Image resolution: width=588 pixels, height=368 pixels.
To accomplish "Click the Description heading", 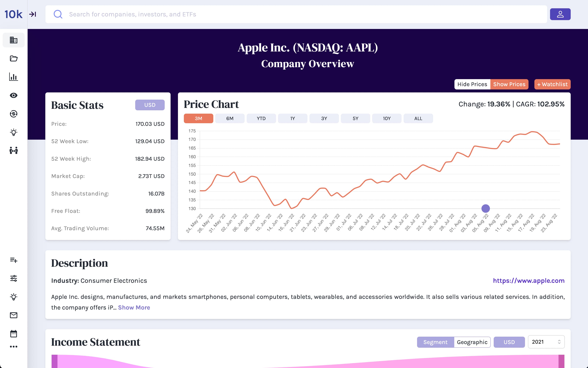I will coord(79,263).
